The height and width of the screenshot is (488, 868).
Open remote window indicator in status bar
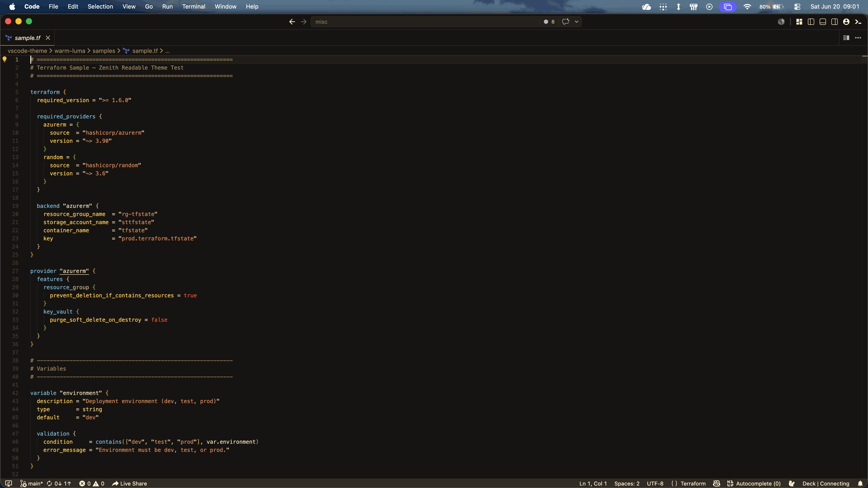[x=9, y=483]
